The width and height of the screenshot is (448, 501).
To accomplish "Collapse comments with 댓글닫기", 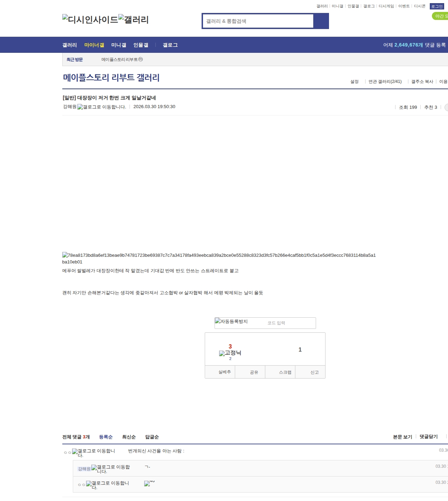I will (428, 437).
